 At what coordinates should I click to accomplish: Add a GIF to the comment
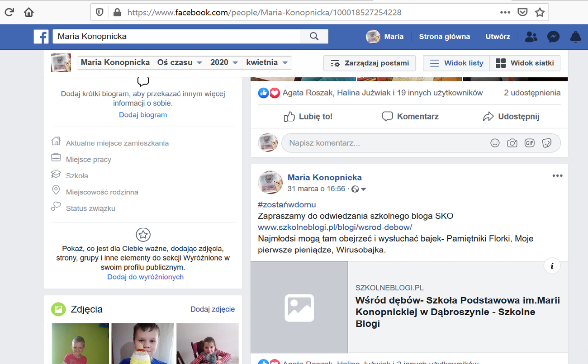pyautogui.click(x=529, y=143)
